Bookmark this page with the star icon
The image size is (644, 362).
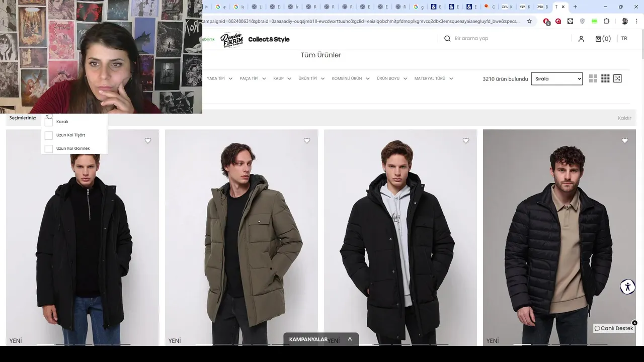pos(529,21)
